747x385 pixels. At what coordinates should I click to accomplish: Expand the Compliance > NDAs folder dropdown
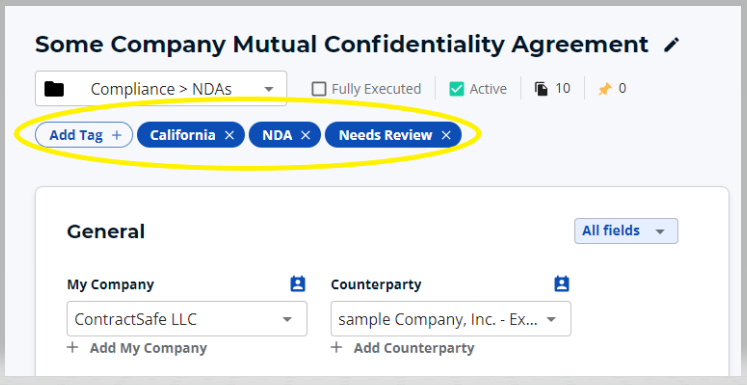(161, 89)
